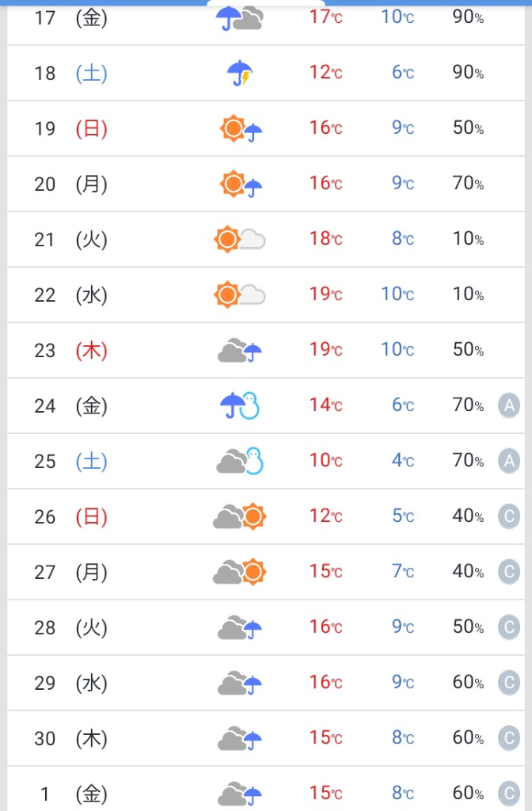Viewport: 532px width, 811px height.
Task: Tap the reliability A badge on the 25th
Action: point(509,461)
